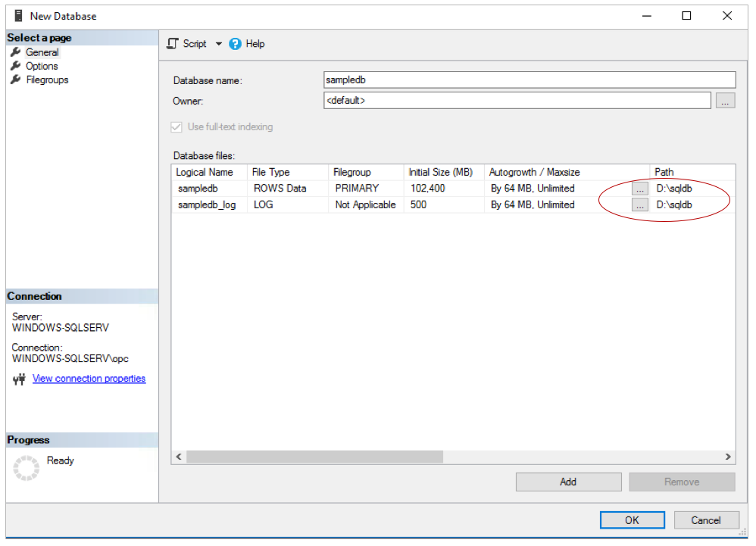Click the horizontal scrollbar left arrow

tap(179, 457)
